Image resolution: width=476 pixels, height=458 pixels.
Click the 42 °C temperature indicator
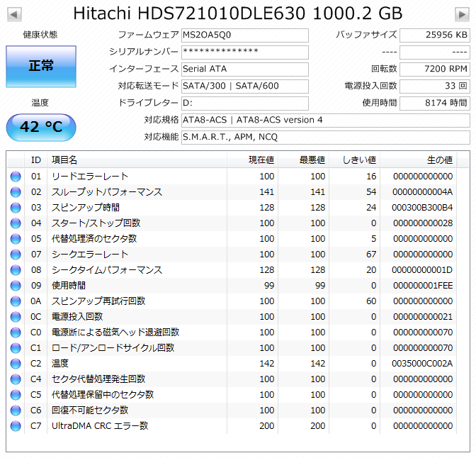41,128
